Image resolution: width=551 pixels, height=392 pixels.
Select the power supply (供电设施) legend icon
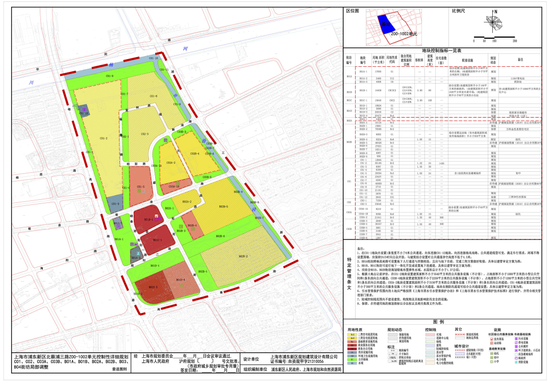(x=516, y=342)
